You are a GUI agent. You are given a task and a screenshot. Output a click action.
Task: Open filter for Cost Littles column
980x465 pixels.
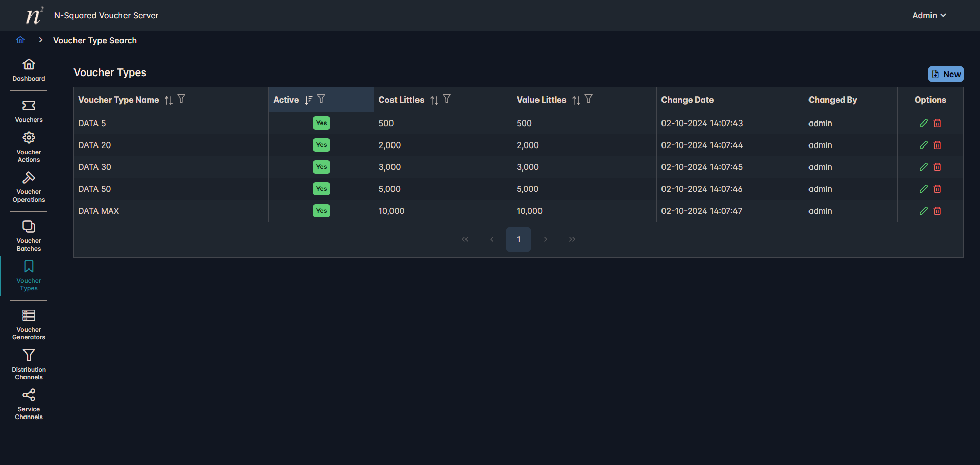447,100
